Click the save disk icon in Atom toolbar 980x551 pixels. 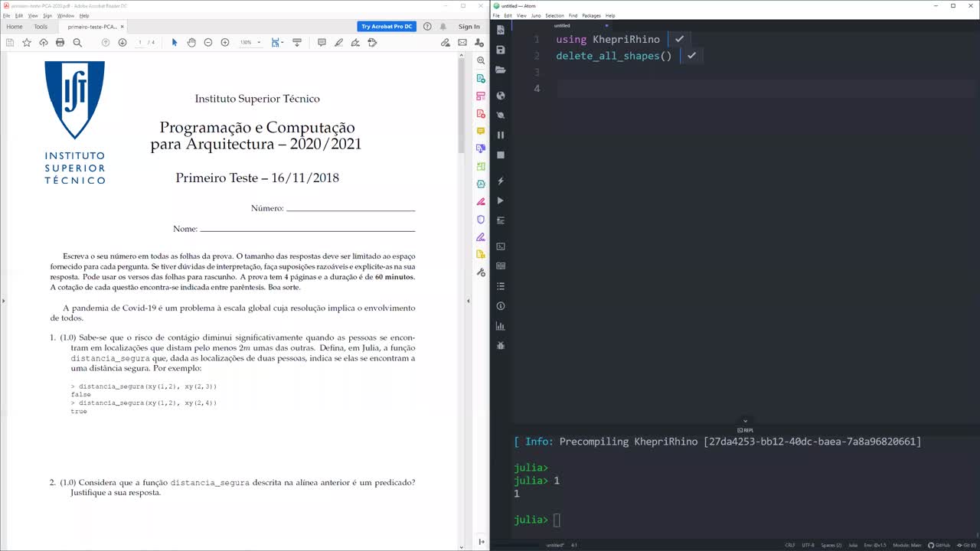(501, 50)
